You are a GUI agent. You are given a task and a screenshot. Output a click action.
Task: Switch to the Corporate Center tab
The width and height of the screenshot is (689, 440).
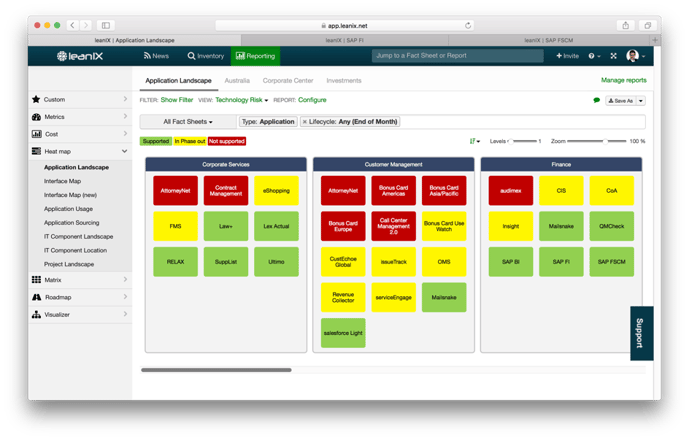[x=288, y=80]
